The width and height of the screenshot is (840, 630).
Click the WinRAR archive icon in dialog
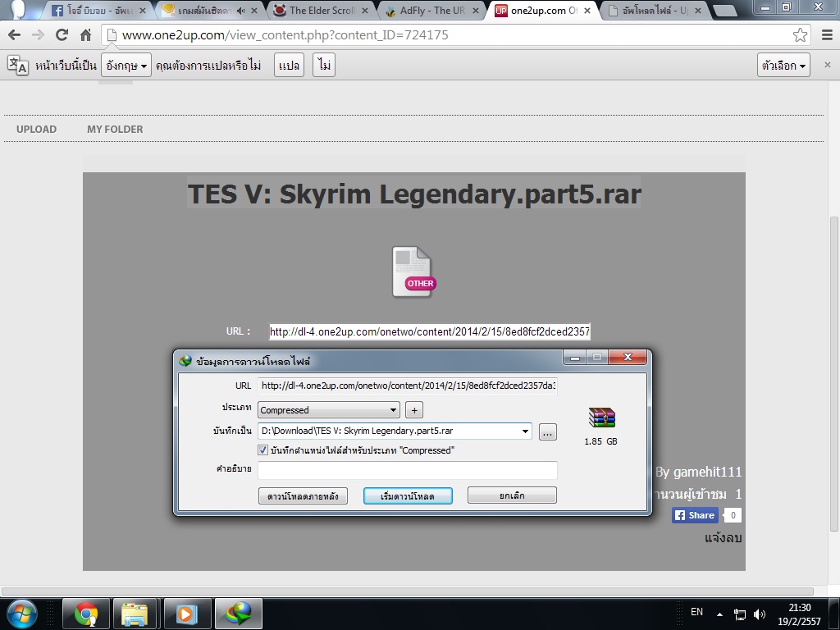[x=601, y=418]
